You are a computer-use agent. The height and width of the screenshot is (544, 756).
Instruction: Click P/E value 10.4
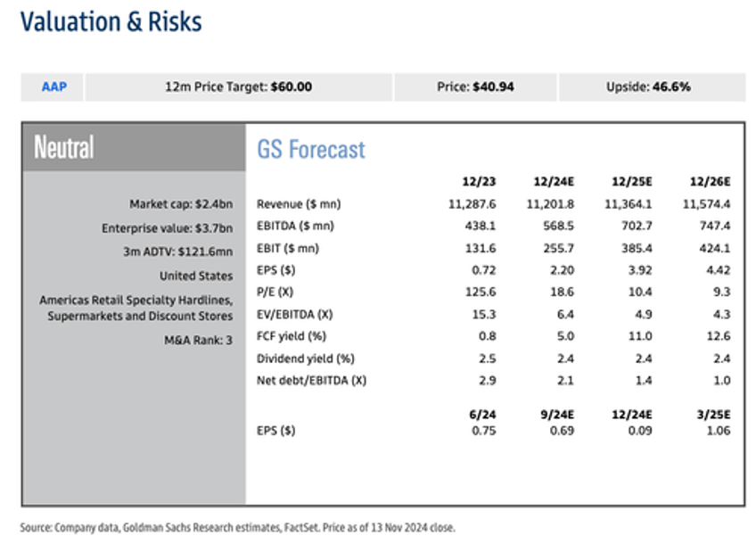(640, 292)
